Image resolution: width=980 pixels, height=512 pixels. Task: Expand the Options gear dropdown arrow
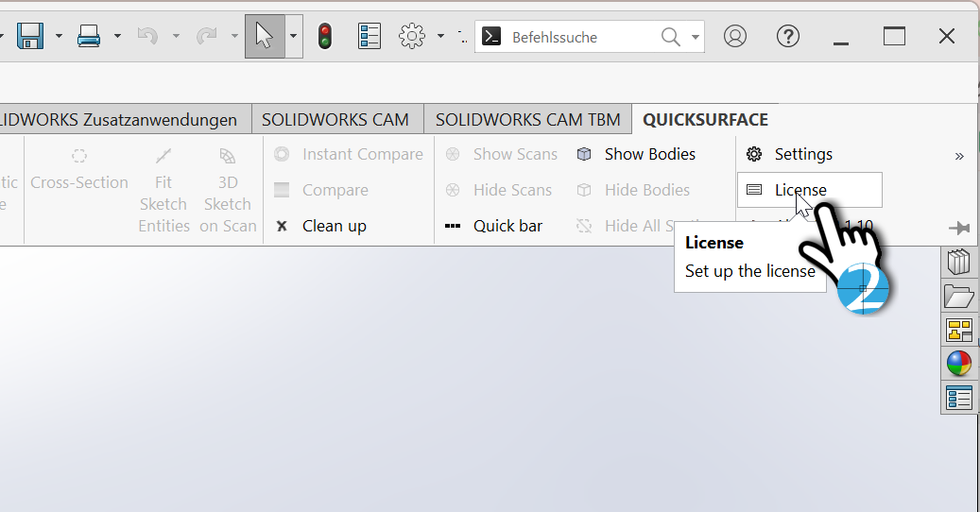click(440, 36)
